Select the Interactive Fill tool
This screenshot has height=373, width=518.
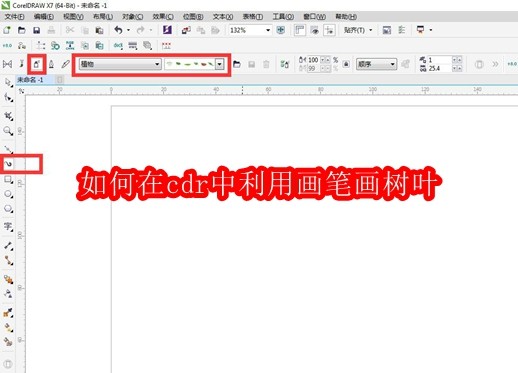8,327
